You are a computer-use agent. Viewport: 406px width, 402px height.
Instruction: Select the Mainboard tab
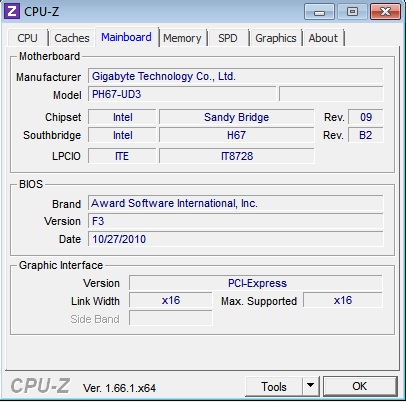click(x=126, y=37)
